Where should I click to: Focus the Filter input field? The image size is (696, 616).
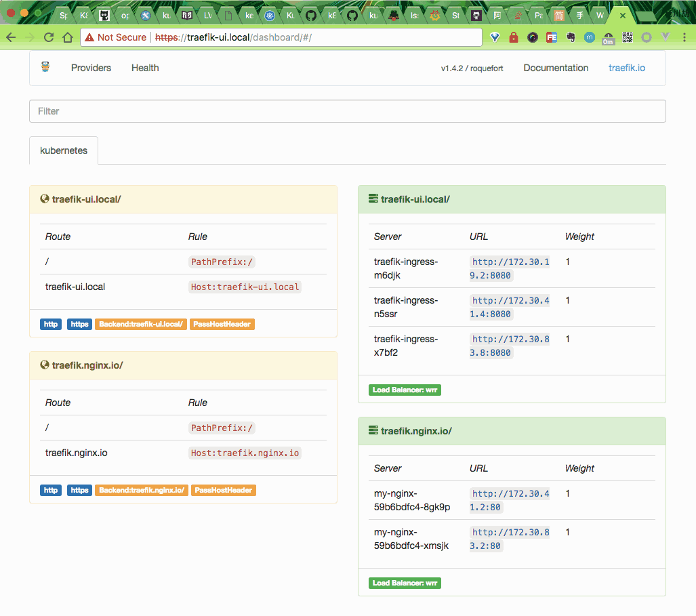coord(348,111)
